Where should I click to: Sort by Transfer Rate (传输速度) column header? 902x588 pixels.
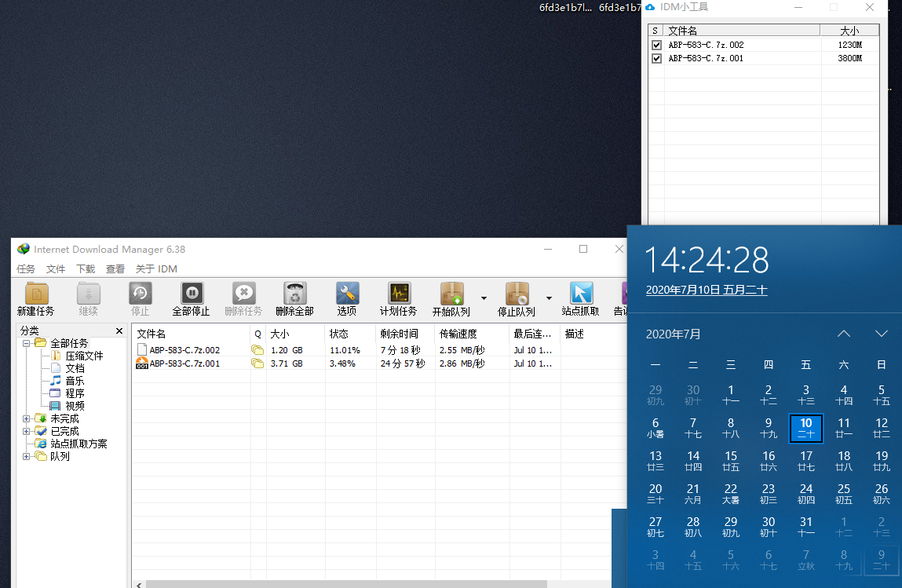point(473,334)
